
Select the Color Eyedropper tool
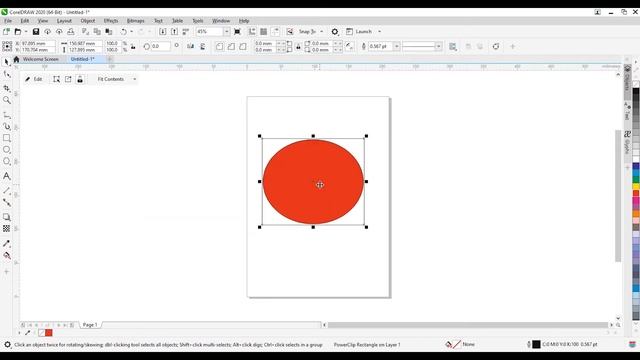(x=7, y=244)
